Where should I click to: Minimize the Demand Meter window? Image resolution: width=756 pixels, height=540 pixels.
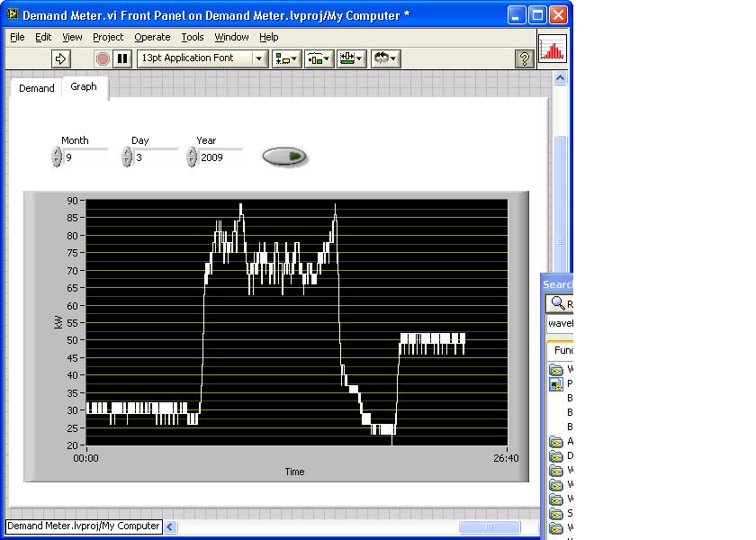(516, 15)
